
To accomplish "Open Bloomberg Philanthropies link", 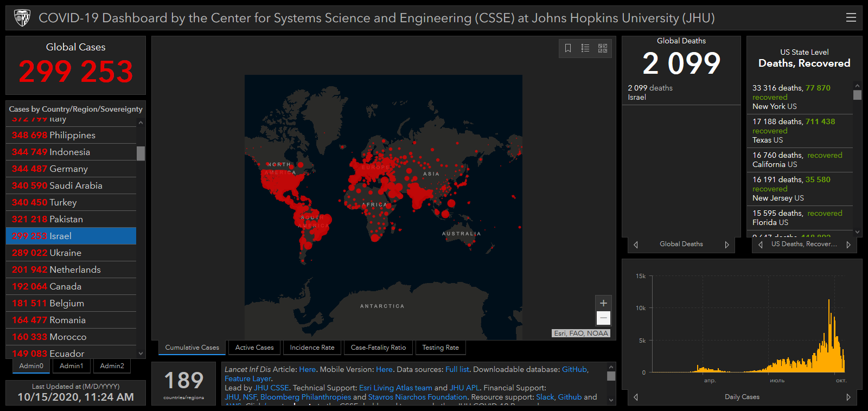I will click(x=305, y=397).
